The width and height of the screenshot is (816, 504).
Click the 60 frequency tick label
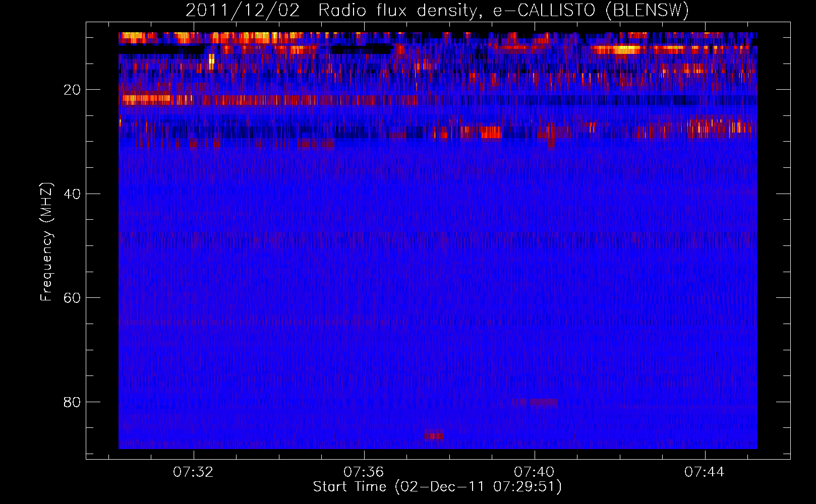(72, 298)
